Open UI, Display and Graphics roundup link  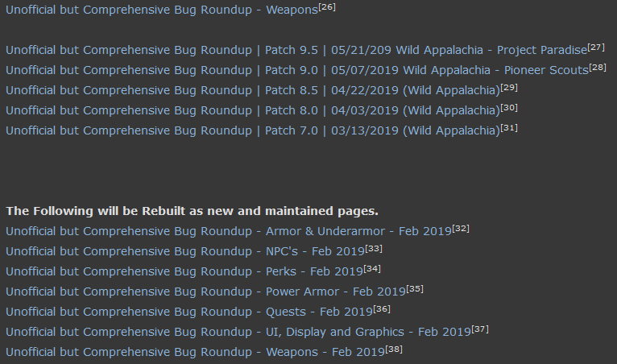pos(238,332)
